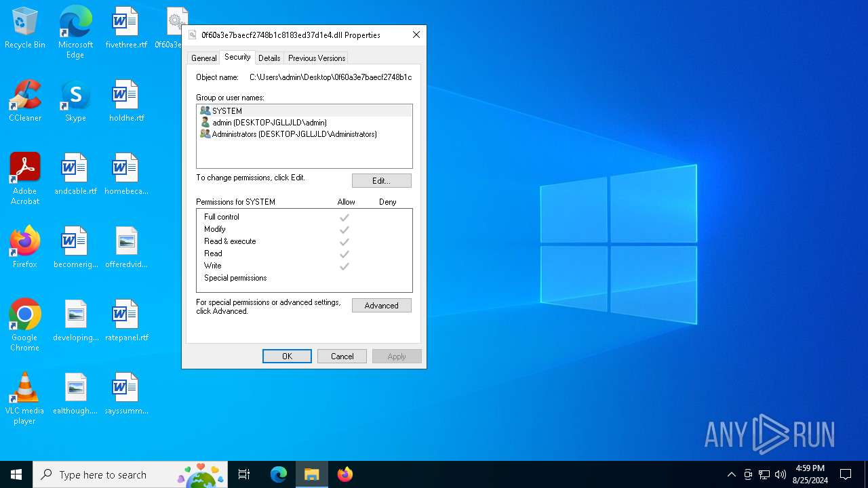Switch to the Previous Versions tab
This screenshot has height=488, width=868.
[x=317, y=58]
